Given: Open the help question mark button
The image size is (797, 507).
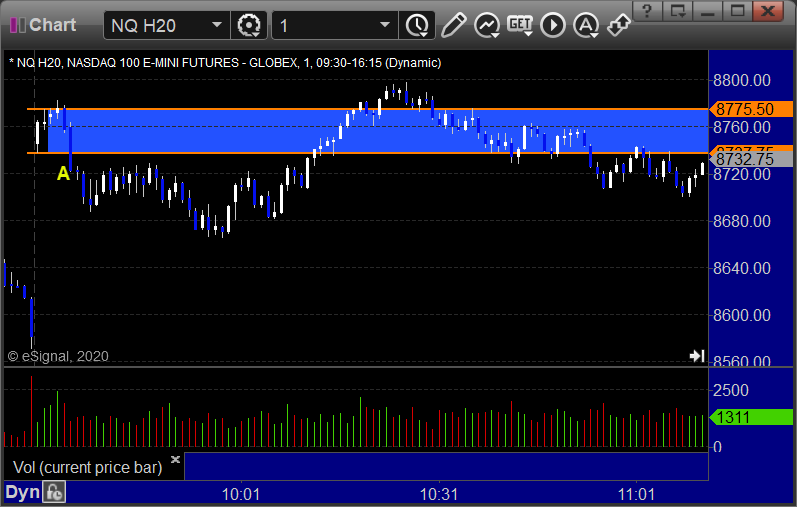Looking at the screenshot, I should 647,11.
